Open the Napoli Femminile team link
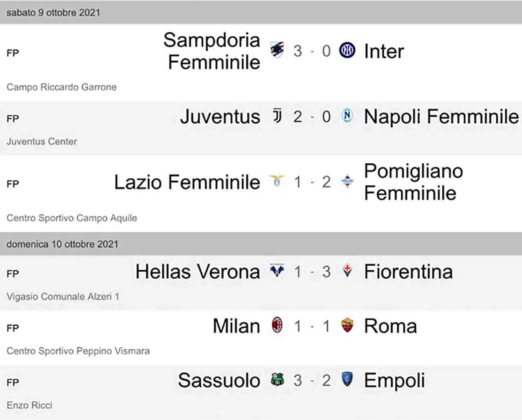522x420 pixels. coord(441,117)
